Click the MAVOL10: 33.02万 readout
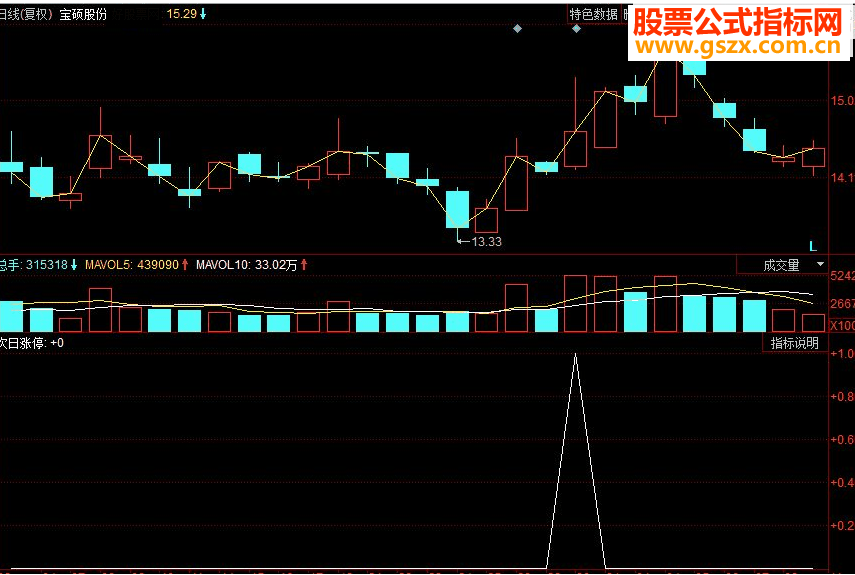 coord(251,265)
